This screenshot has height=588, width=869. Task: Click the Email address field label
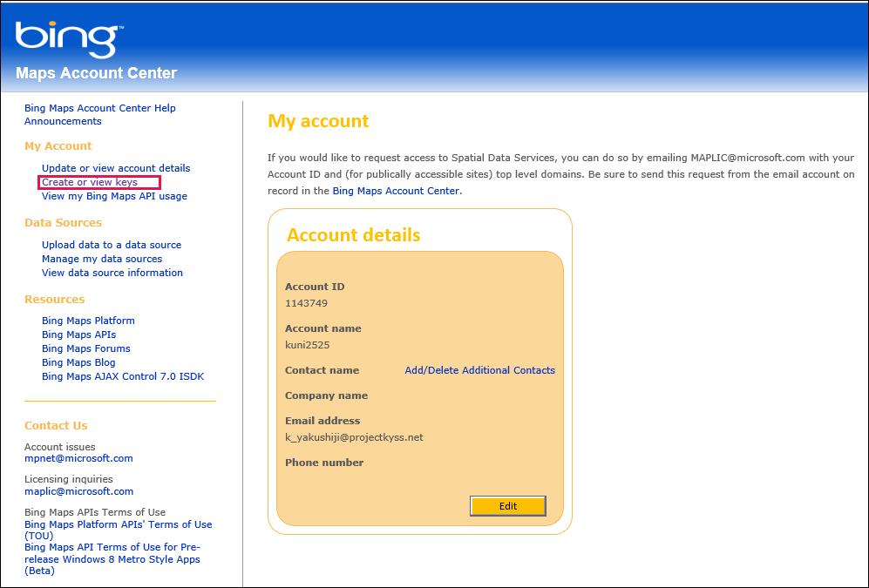click(322, 421)
